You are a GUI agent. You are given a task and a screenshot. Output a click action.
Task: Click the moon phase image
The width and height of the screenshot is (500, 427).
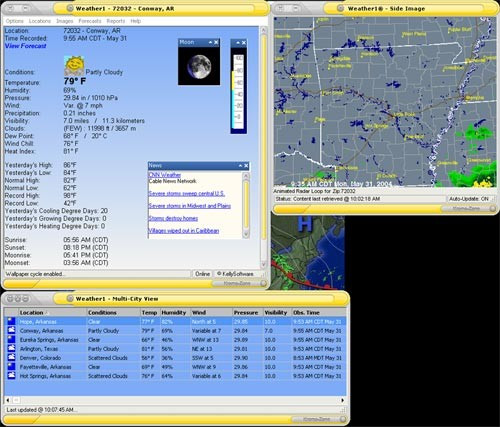tap(199, 66)
